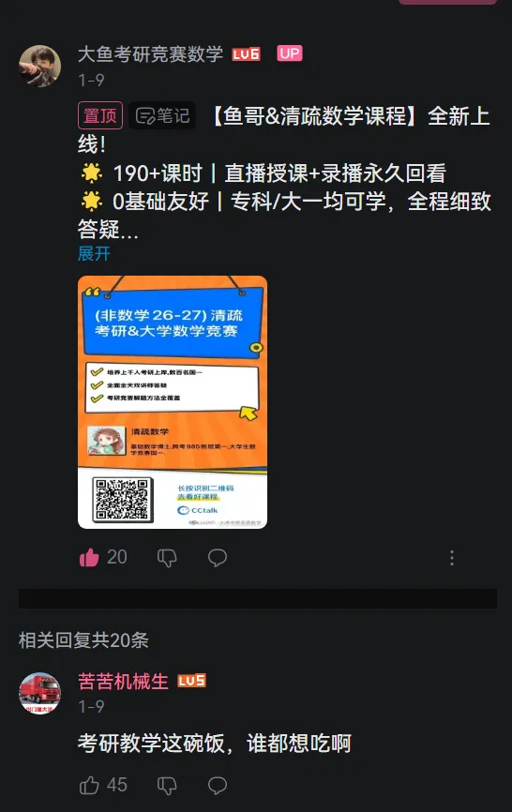The width and height of the screenshot is (512, 812).
Task: Click the LV6 level badge
Action: click(x=246, y=54)
